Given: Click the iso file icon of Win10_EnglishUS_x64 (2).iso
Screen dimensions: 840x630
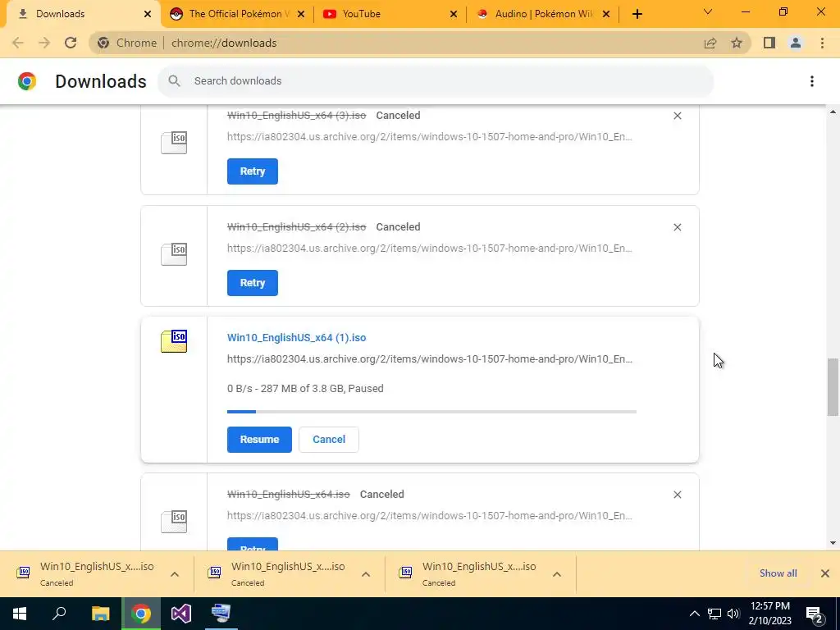Looking at the screenshot, I should pyautogui.click(x=174, y=254).
